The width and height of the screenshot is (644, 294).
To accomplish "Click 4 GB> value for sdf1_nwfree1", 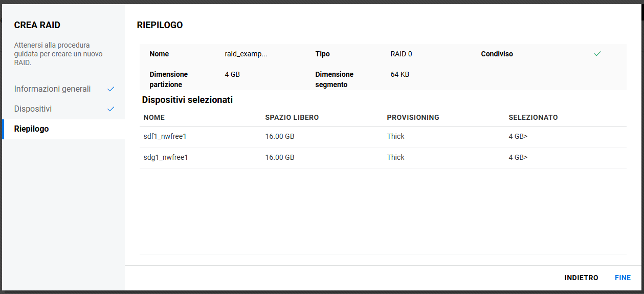I will (x=518, y=136).
